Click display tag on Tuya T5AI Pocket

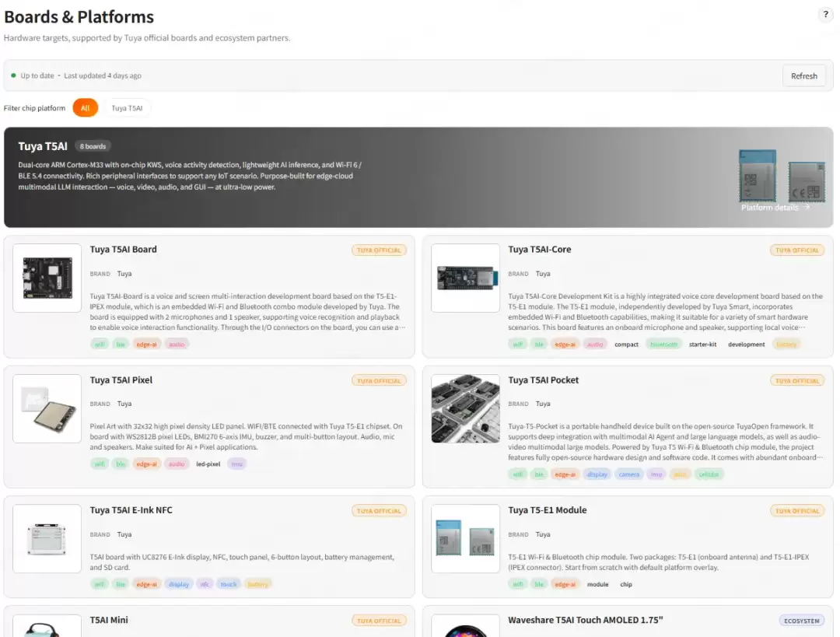click(x=597, y=474)
